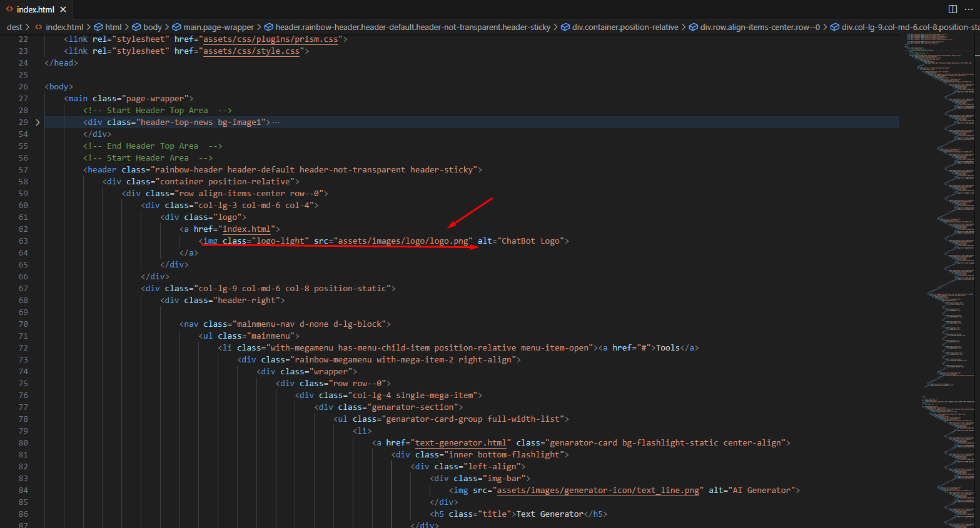Open the assets/css/plugins/prism.css link

[x=271, y=39]
